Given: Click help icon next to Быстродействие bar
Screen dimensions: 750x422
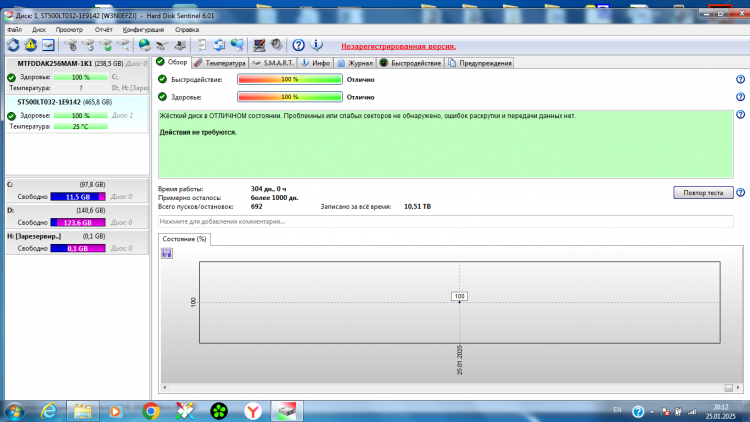Looking at the screenshot, I should pyautogui.click(x=740, y=79).
